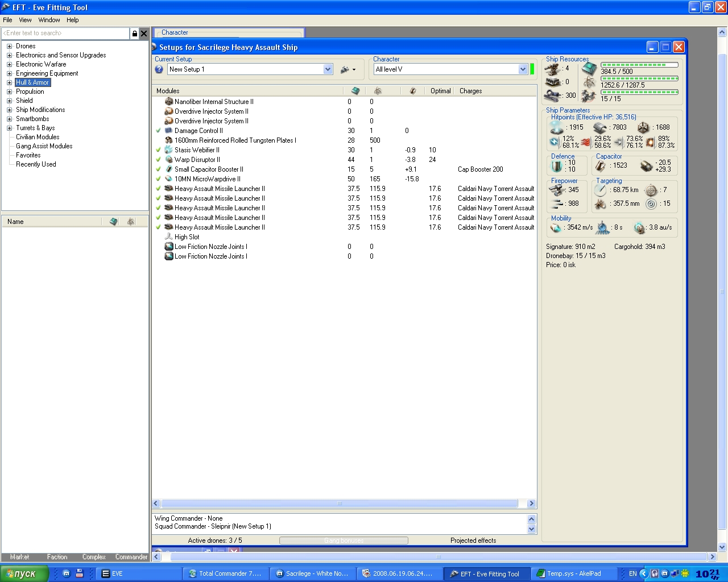Click the shield hitpoints icon showing 1915
Screen dimensions: 728x582
point(557,127)
